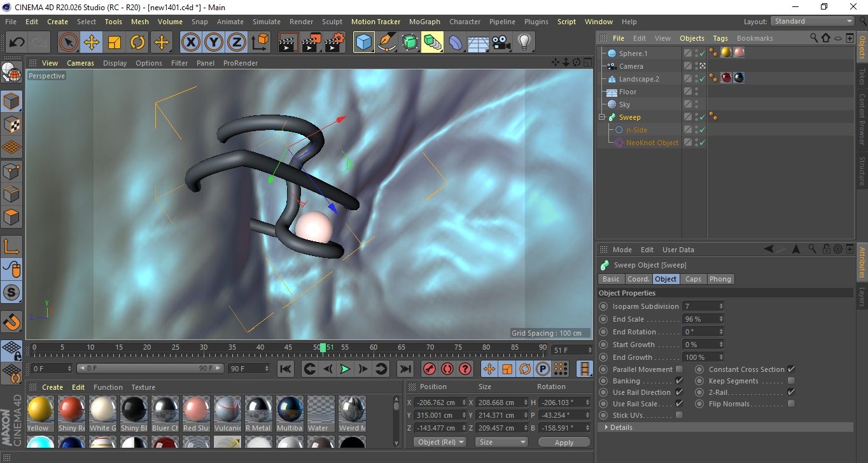This screenshot has height=463, width=868.
Task: Toggle the Constant Cross Section checkbox
Action: tap(791, 369)
